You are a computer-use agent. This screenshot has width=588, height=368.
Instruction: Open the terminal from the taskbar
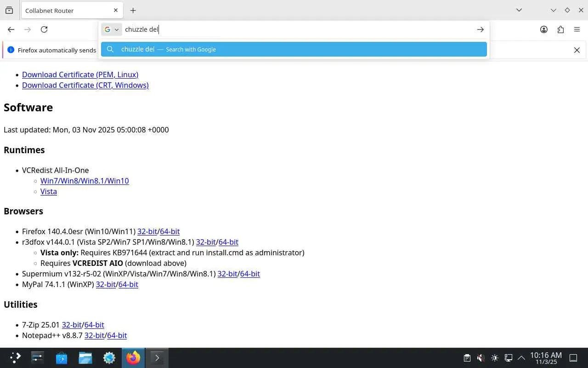(157, 357)
